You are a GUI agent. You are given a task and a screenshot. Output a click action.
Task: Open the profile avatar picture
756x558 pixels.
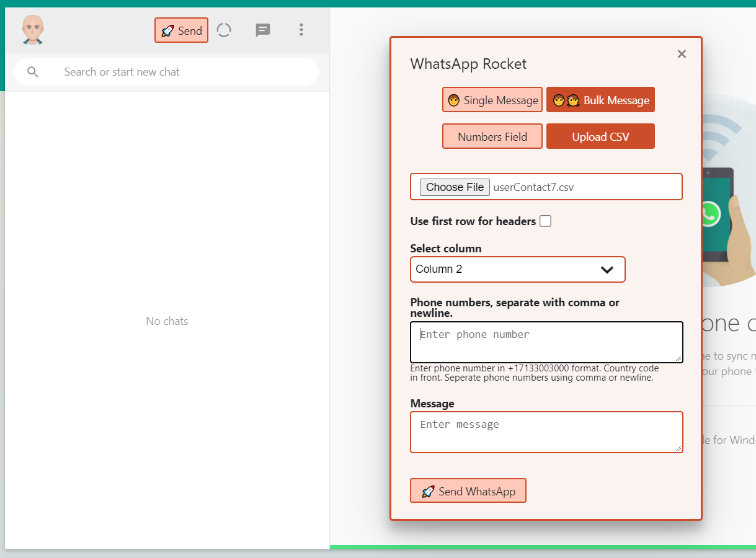coord(33,30)
